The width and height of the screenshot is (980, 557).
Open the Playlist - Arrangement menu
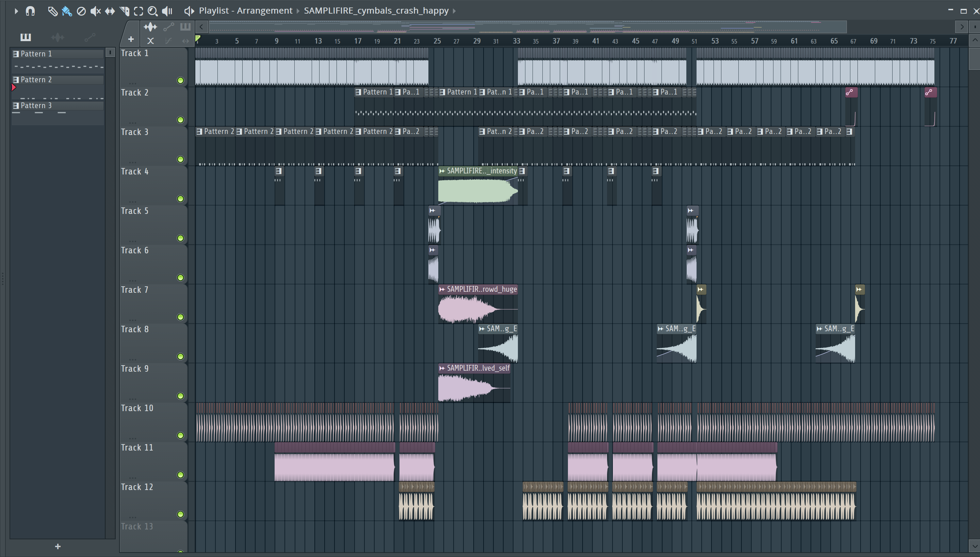click(x=245, y=11)
